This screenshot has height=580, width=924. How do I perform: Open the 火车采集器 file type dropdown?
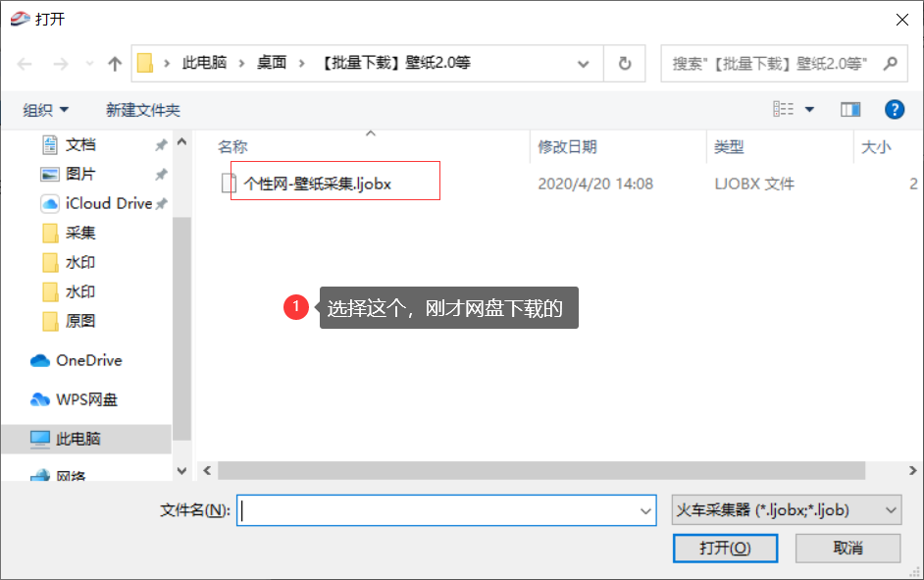point(787,510)
